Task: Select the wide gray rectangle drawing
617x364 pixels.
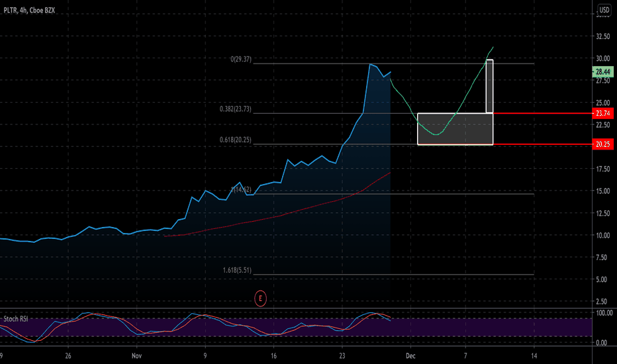Action: (455, 129)
